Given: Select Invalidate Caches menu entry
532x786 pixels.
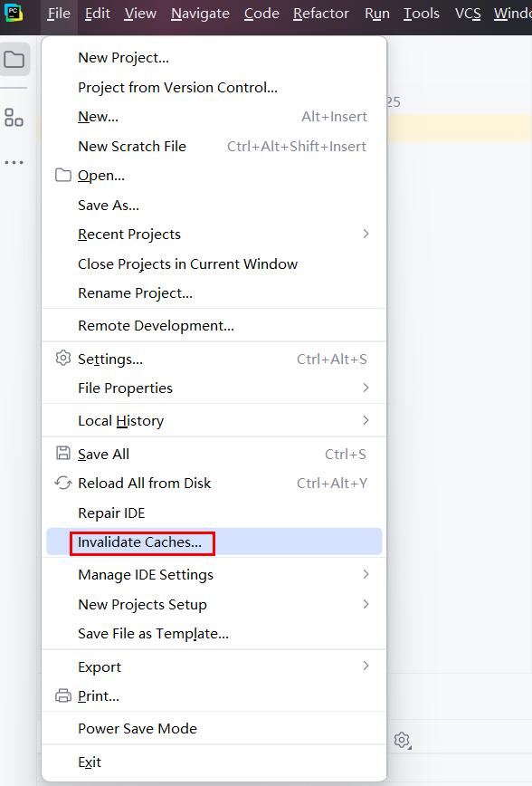Looking at the screenshot, I should click(x=214, y=542).
